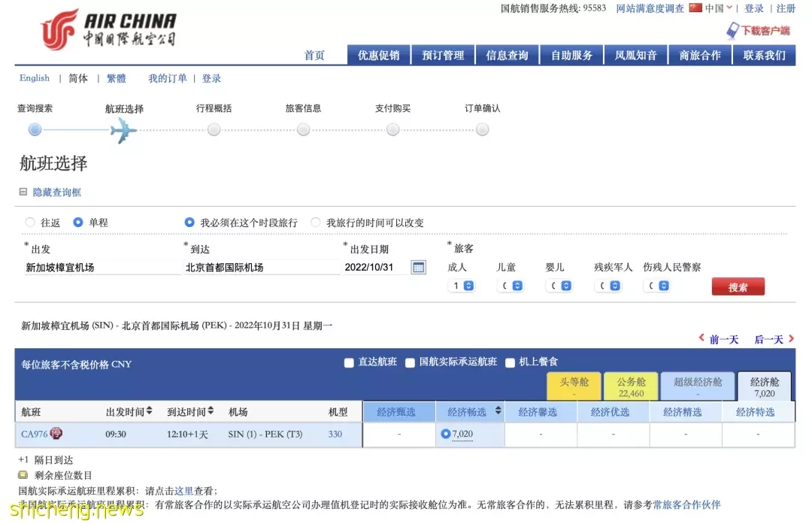Screen dimensions: 812x524
Task: Click the remaining seats legend icon
Action: pyautogui.click(x=23, y=475)
